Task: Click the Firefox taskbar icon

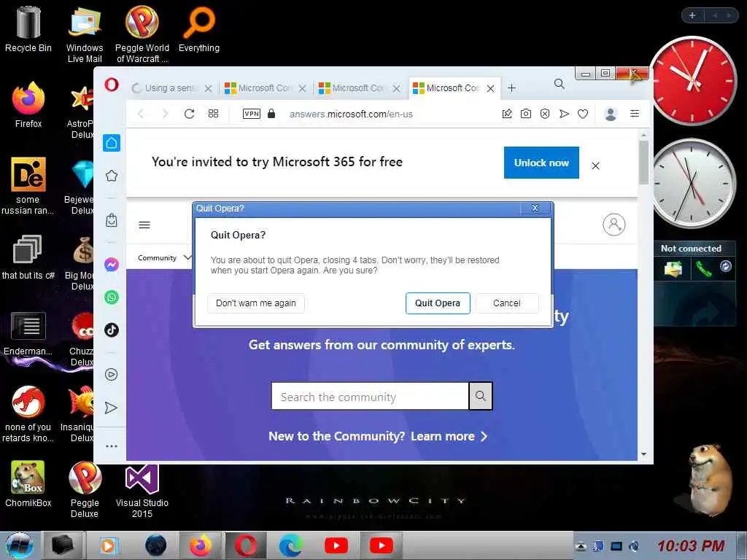Action: (x=201, y=545)
